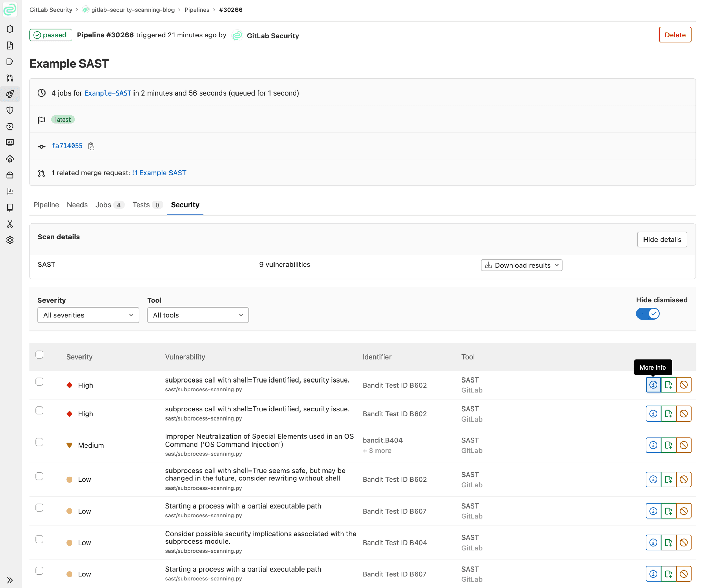Open the All severities dropdown
701x588 pixels.
88,315
